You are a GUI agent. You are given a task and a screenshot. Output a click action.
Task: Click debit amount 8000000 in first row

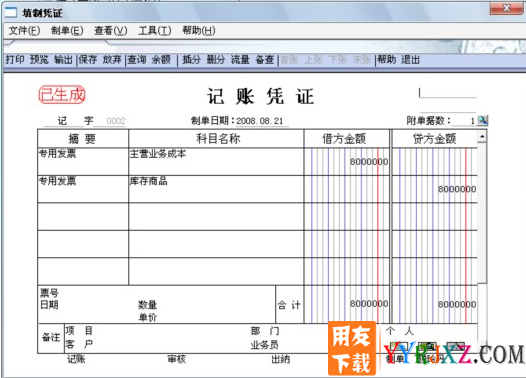[x=369, y=162]
